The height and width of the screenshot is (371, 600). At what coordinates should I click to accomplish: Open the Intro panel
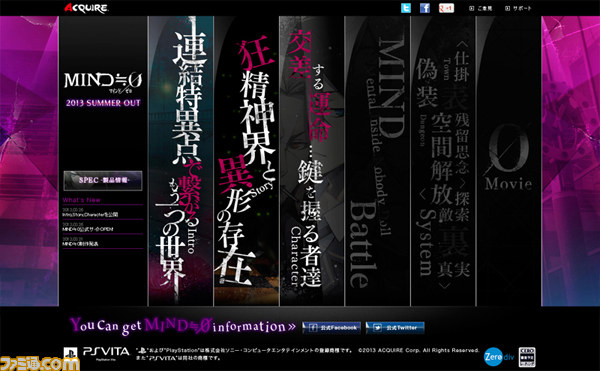coord(181,161)
